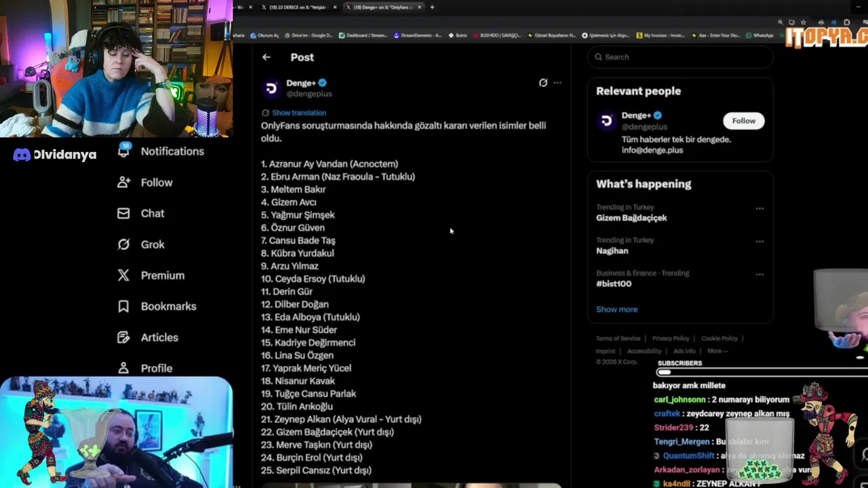Open Terms of Service footer link

[618, 338]
